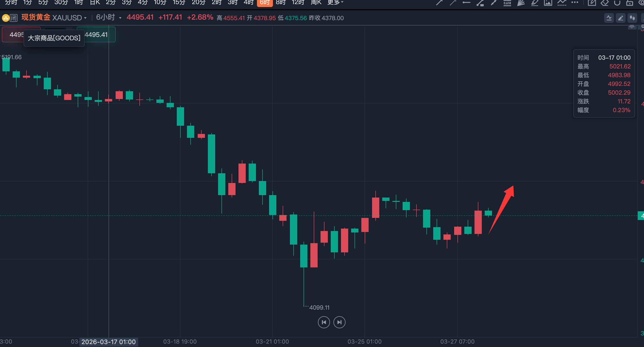This screenshot has width=644, height=347.
Task: Select the horizontal ray line tool
Action: [466, 3]
